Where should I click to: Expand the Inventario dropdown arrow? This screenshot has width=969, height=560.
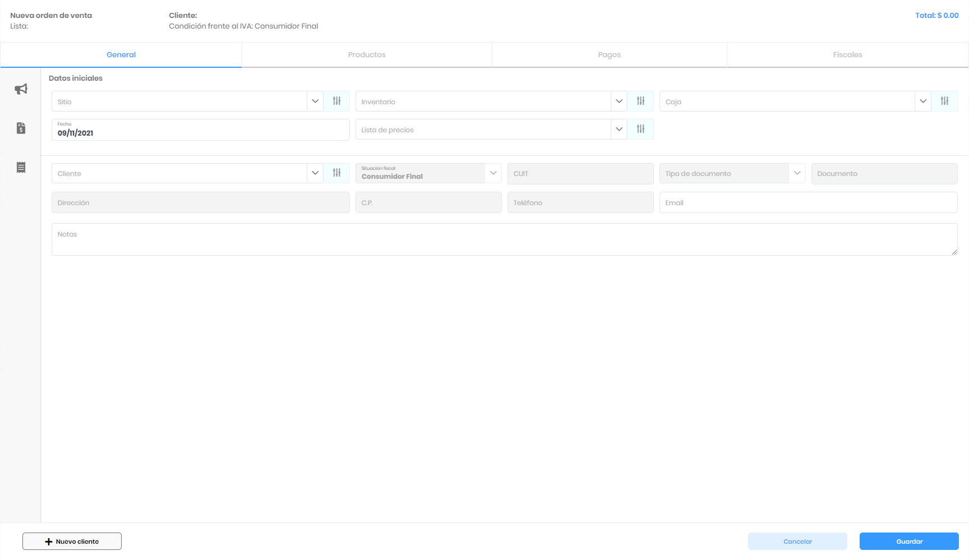coord(619,101)
